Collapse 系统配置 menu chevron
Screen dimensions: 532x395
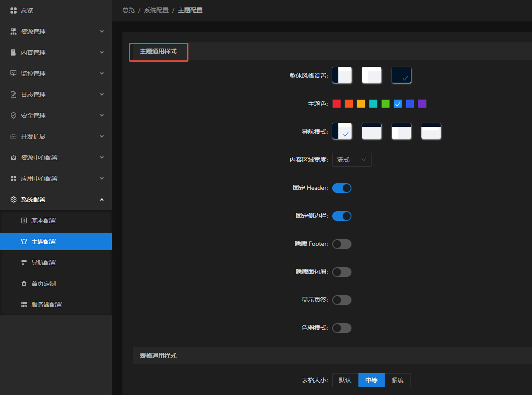point(102,199)
